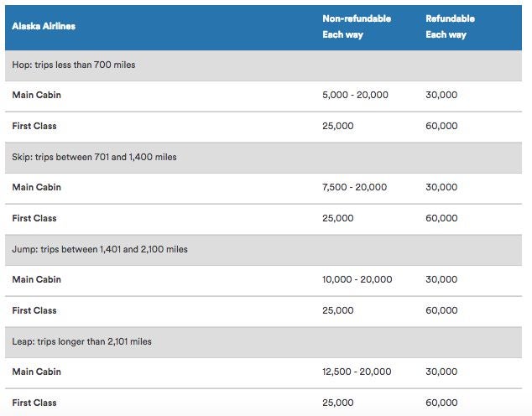Click the 10,000 - 20,000 value

[357, 279]
